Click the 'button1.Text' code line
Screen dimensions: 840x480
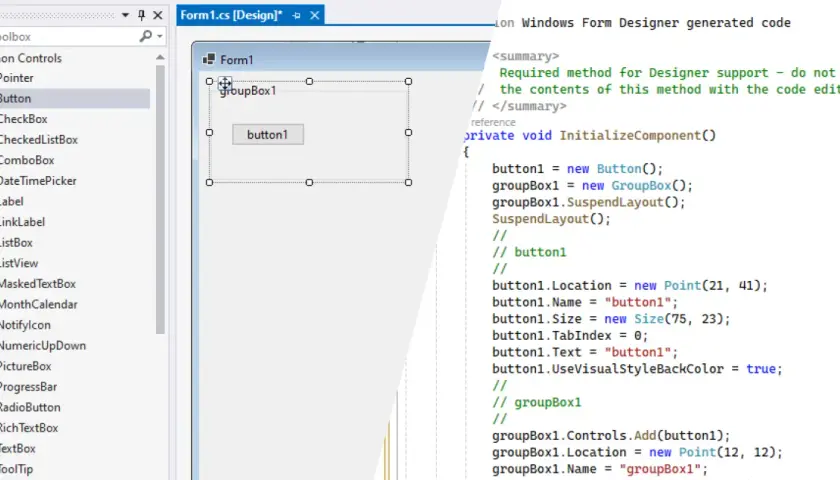click(x=585, y=352)
